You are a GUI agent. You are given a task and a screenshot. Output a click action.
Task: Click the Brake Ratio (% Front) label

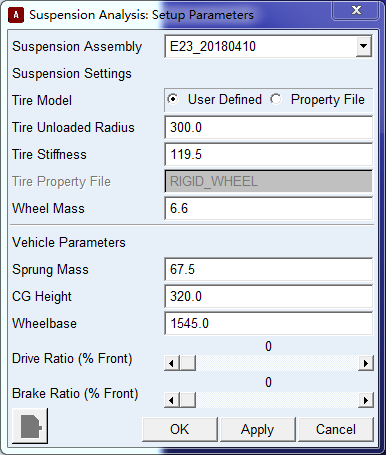[x=75, y=394]
